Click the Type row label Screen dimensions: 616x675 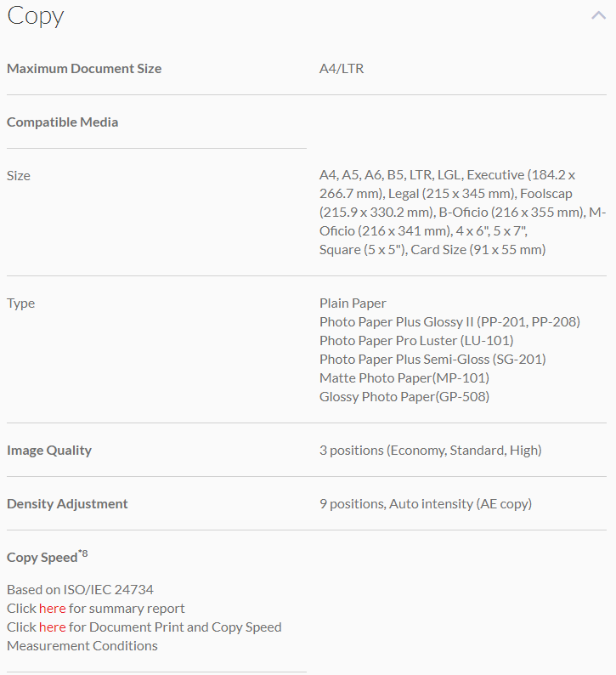(x=21, y=303)
